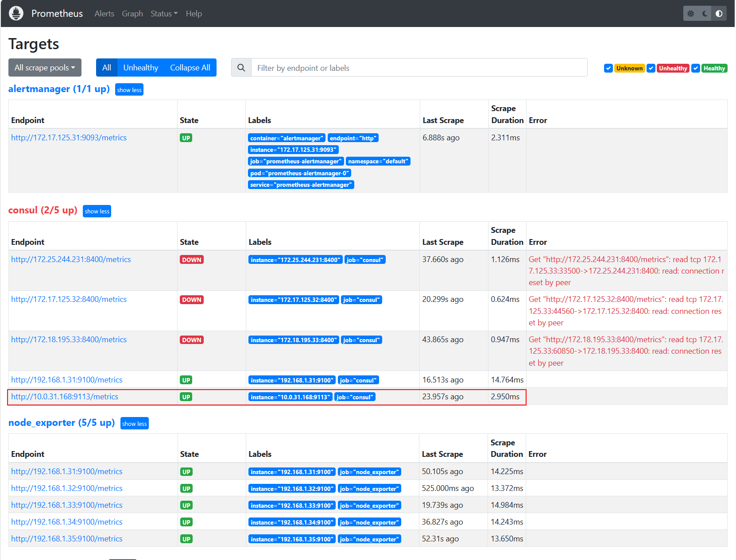Click the 37.660s ago last scrape value
736x560 pixels.
[443, 259]
